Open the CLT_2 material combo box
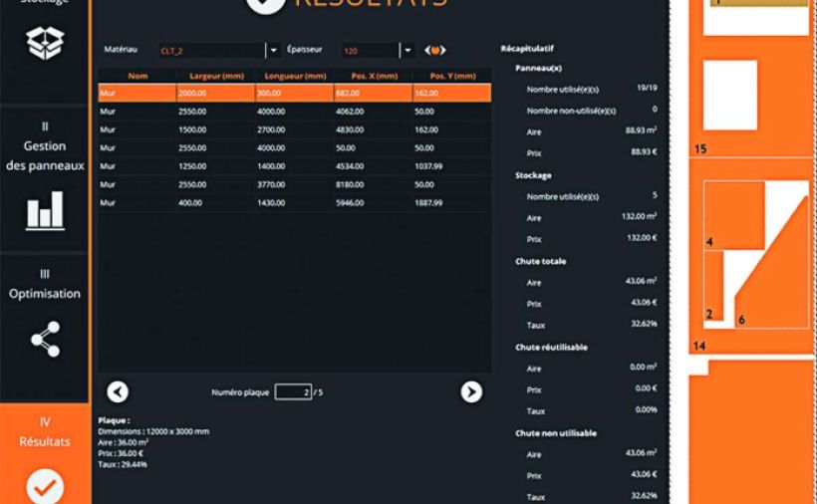Viewport: 817px width, 504px height. [x=210, y=50]
